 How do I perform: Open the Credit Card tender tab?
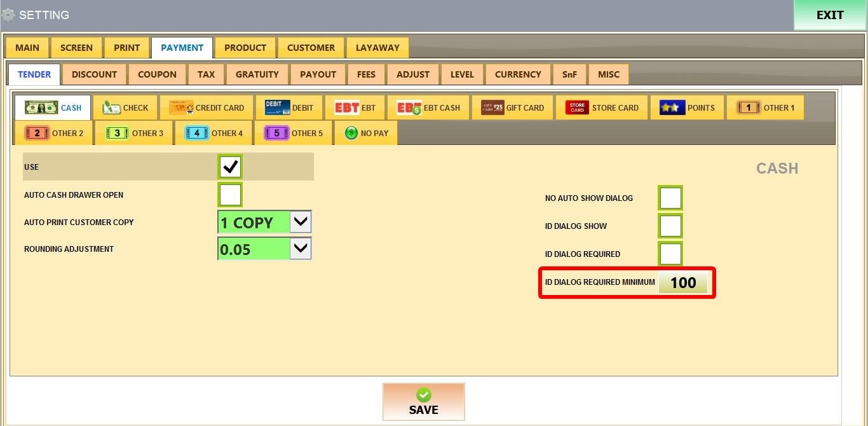pyautogui.click(x=181, y=107)
